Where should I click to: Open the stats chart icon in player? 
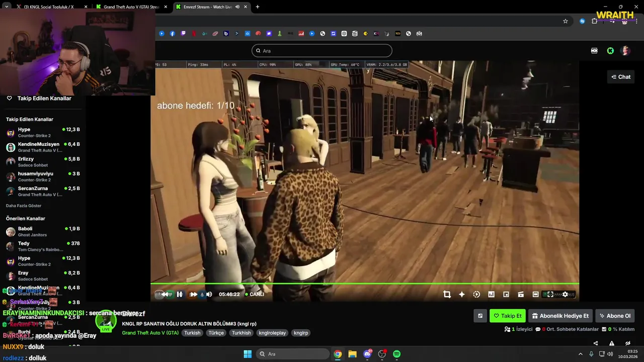point(491,295)
